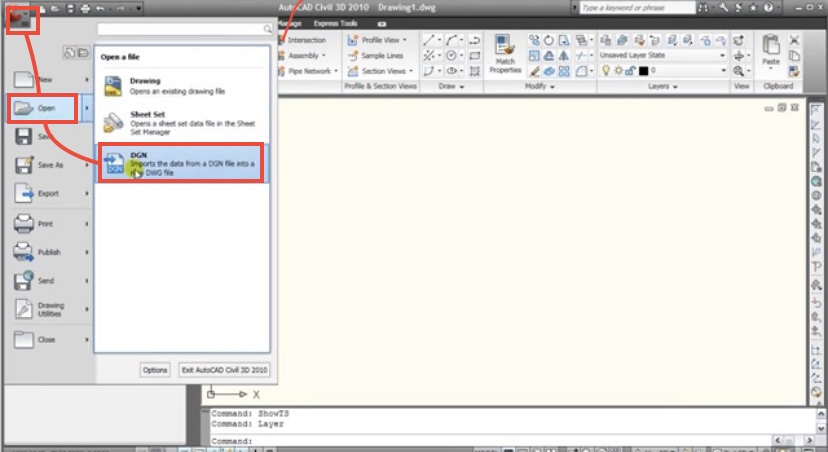Show open documents list icon
Screen dimensions: 828x452
83,52
